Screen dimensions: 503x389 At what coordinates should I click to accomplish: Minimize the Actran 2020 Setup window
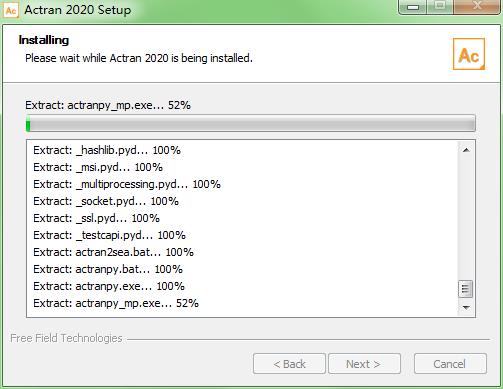click(x=413, y=7)
